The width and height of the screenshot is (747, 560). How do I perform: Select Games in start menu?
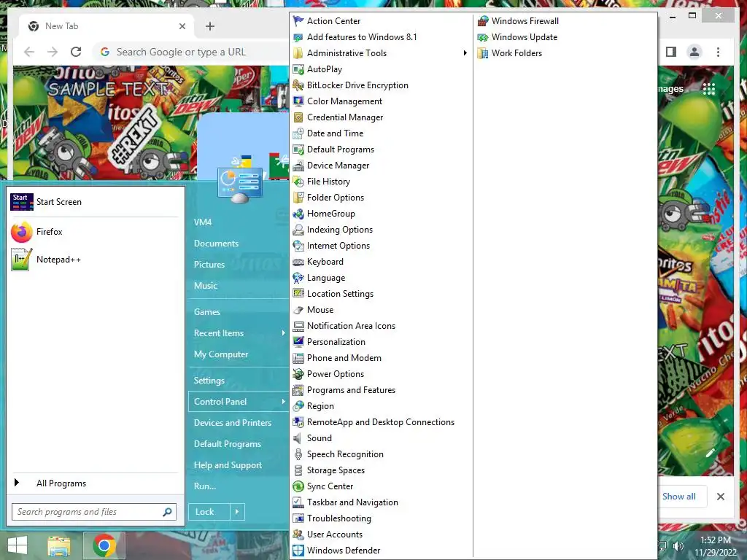tap(206, 312)
